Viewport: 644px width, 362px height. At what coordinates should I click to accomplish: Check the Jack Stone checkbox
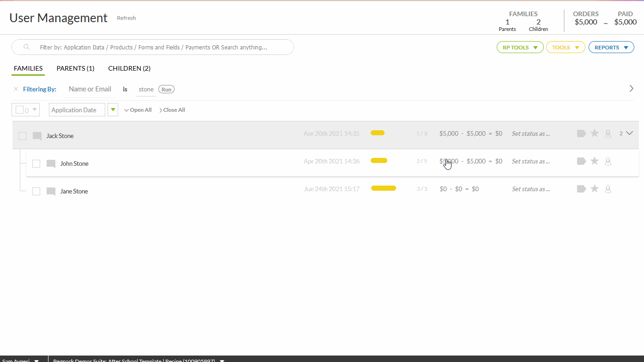22,136
